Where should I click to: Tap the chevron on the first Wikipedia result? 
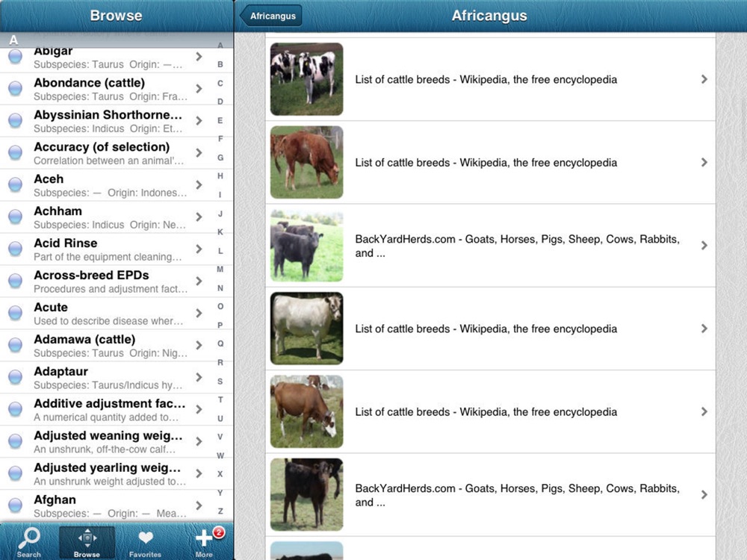(704, 79)
